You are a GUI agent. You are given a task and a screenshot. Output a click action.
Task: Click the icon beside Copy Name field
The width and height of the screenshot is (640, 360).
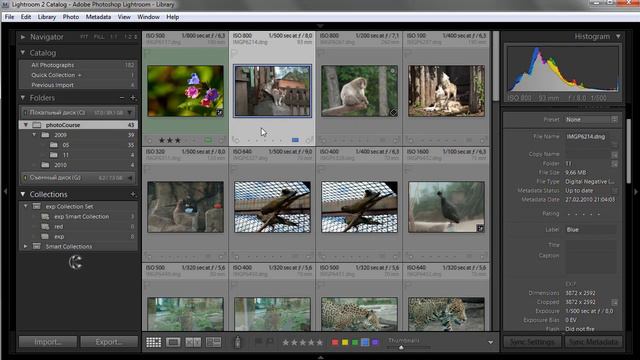click(614, 155)
